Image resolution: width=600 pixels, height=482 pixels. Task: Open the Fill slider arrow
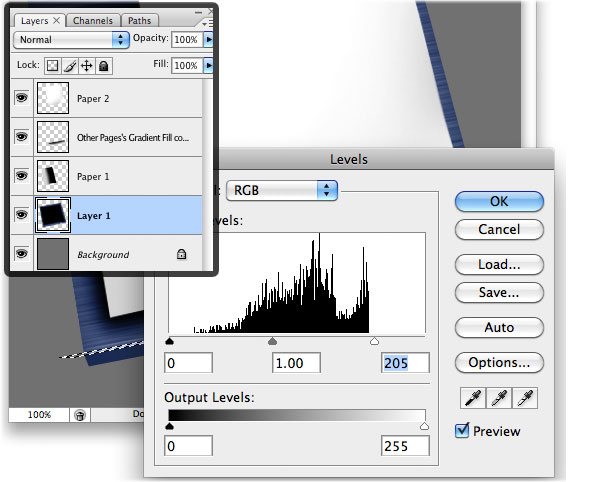tap(208, 65)
